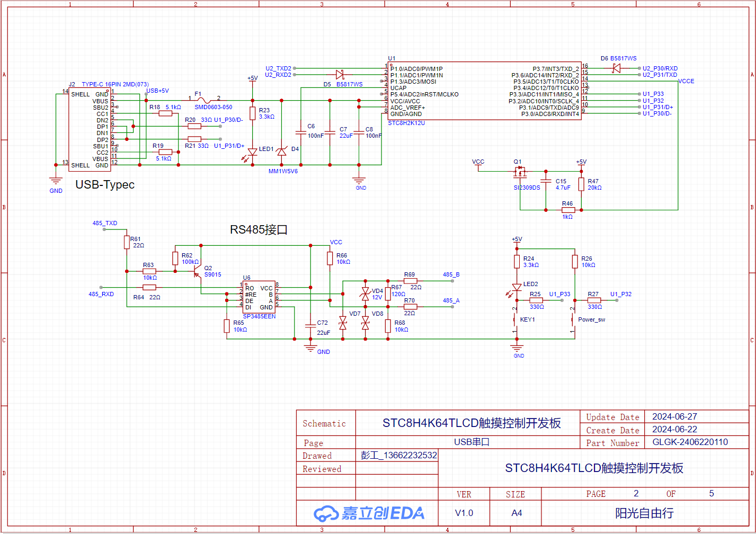
Task: Click the VD4 12V TVS diode symbol
Action: click(x=365, y=294)
